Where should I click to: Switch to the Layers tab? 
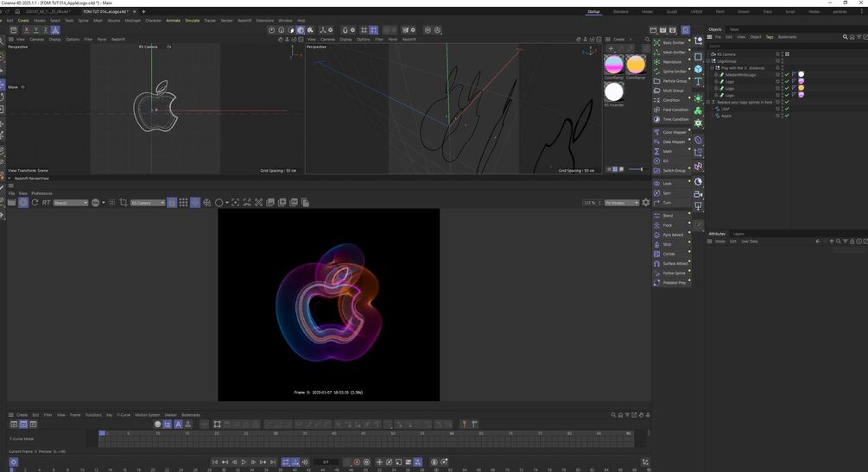tap(738, 234)
